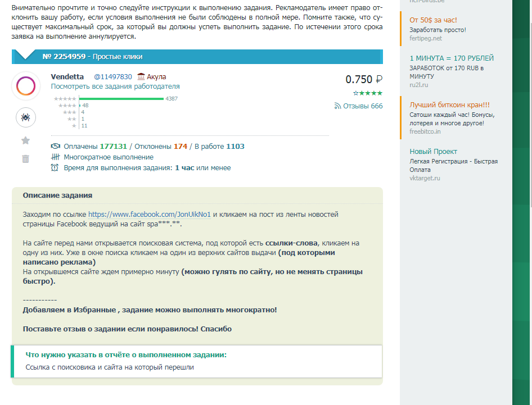Click the alarm clock time icon
Viewport: 532px width, 405px height.
(x=55, y=167)
